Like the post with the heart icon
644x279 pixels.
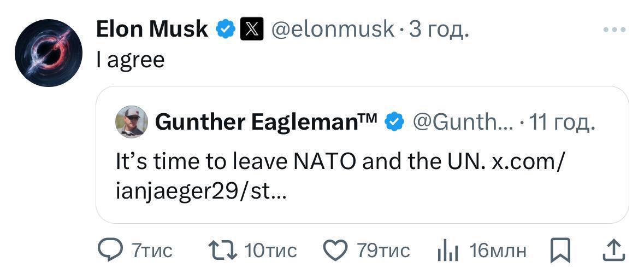(335, 251)
